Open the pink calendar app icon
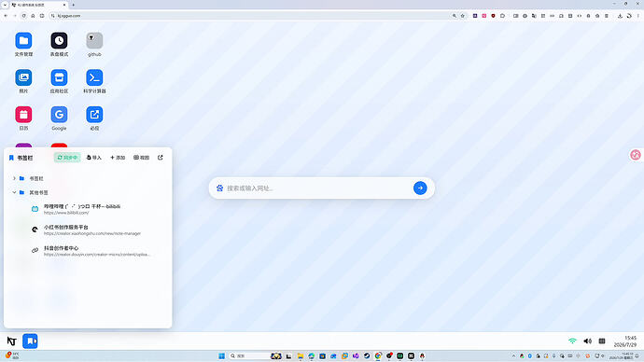644x362 pixels. click(x=23, y=115)
